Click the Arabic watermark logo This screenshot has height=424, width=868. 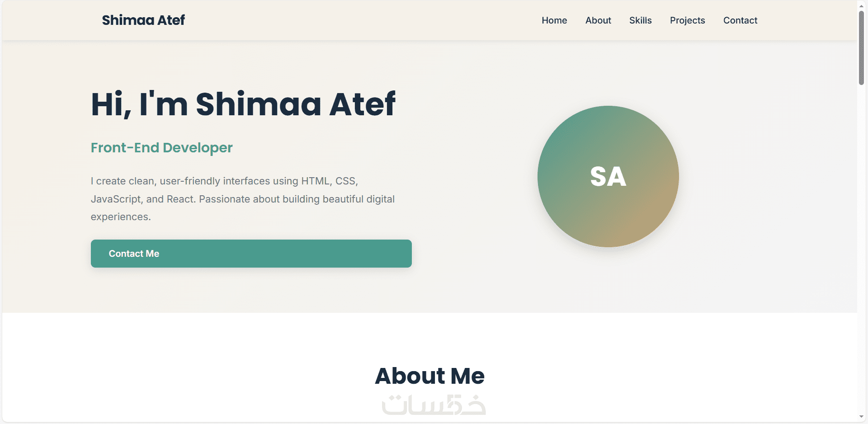coord(433,405)
